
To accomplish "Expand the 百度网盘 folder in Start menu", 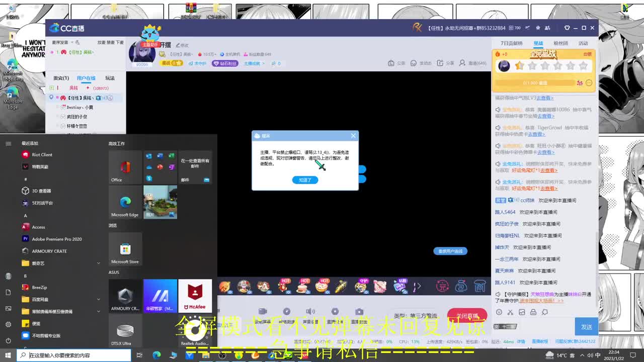I will 60,299.
